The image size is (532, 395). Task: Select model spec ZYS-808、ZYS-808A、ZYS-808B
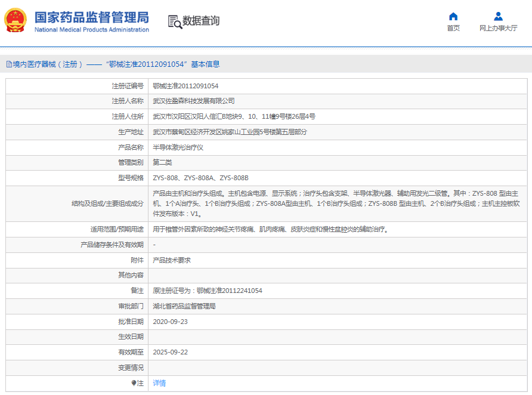(200, 178)
